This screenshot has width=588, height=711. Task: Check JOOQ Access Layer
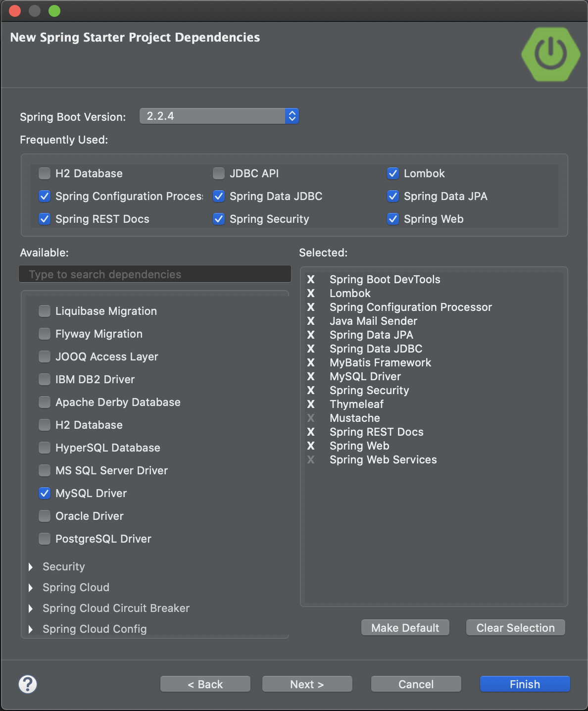pyautogui.click(x=45, y=356)
